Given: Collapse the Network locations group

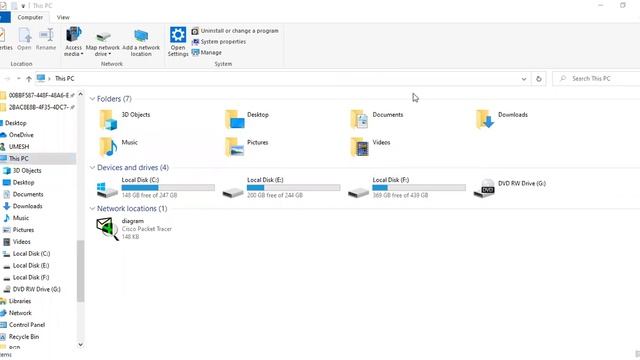Looking at the screenshot, I should 92,209.
